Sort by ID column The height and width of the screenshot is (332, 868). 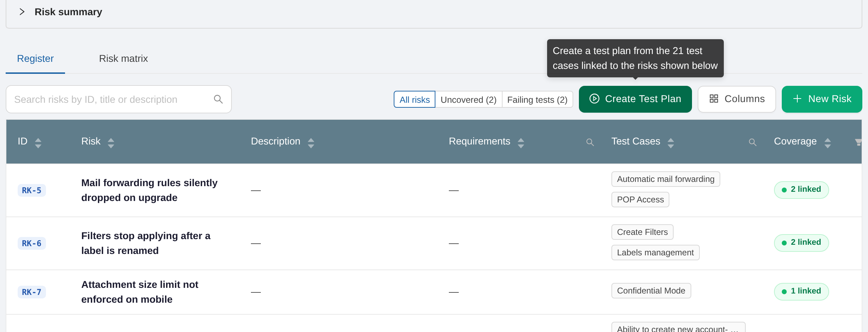click(38, 143)
